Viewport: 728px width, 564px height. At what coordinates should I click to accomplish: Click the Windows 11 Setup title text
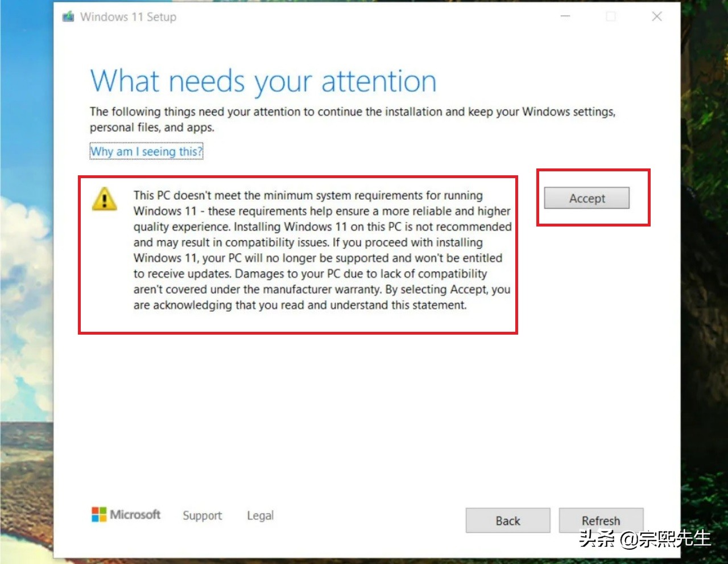coord(128,17)
